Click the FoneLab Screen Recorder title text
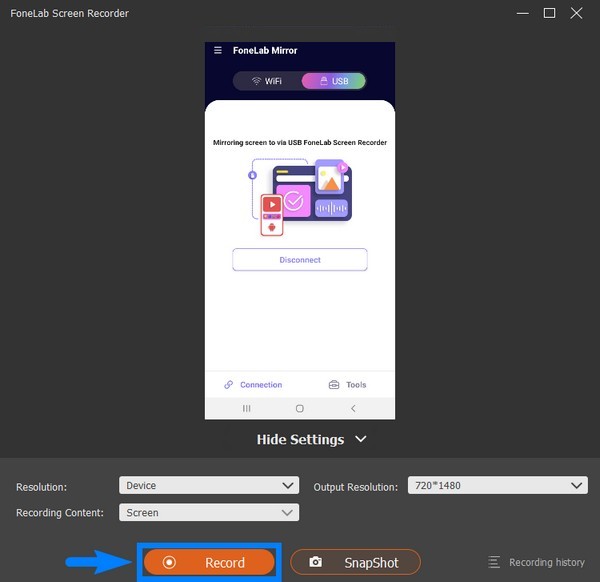Image resolution: width=600 pixels, height=582 pixels. click(69, 13)
